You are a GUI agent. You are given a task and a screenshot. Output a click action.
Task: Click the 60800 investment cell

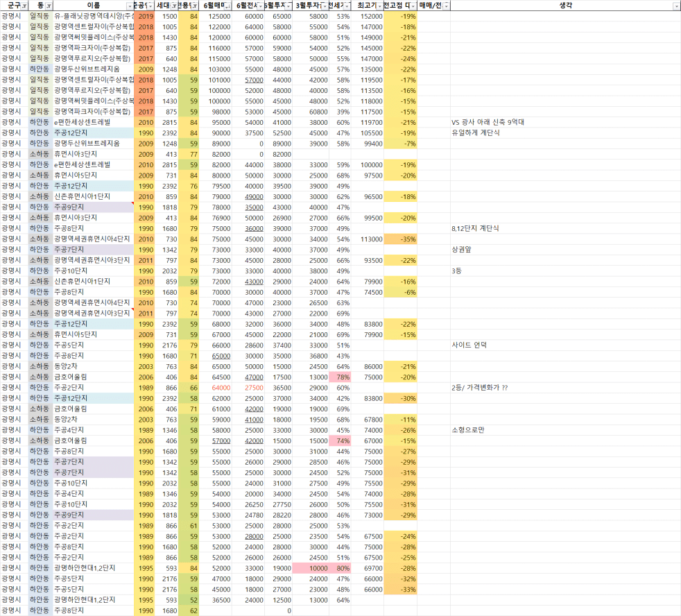[311, 112]
